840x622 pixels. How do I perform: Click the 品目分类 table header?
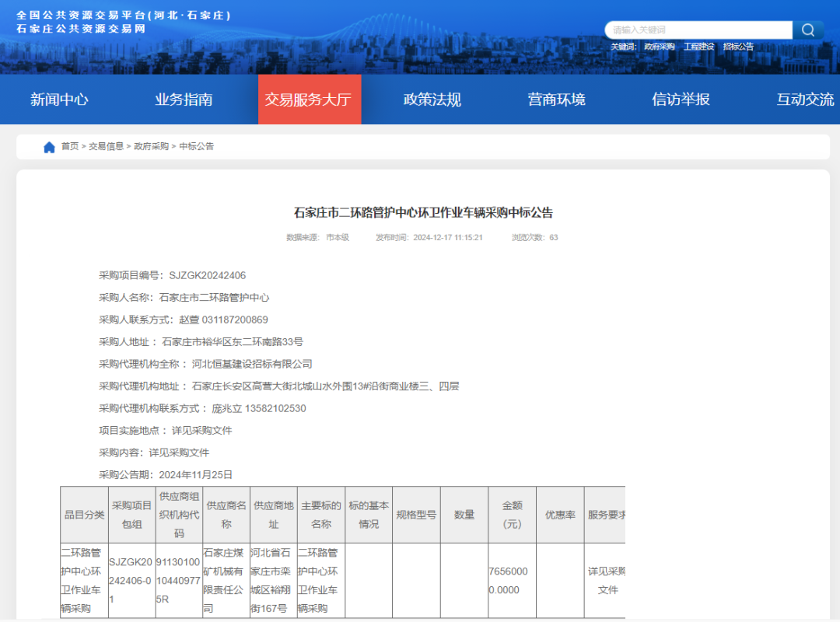click(85, 515)
